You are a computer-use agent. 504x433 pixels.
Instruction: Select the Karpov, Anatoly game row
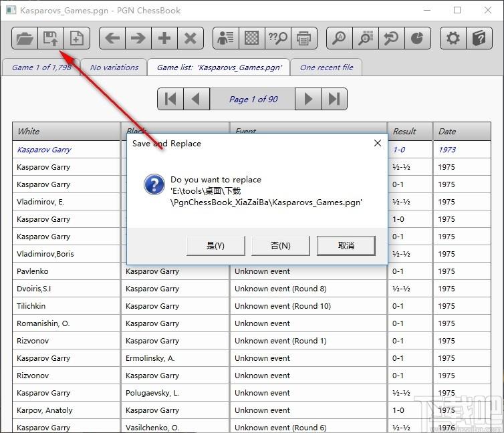251,410
